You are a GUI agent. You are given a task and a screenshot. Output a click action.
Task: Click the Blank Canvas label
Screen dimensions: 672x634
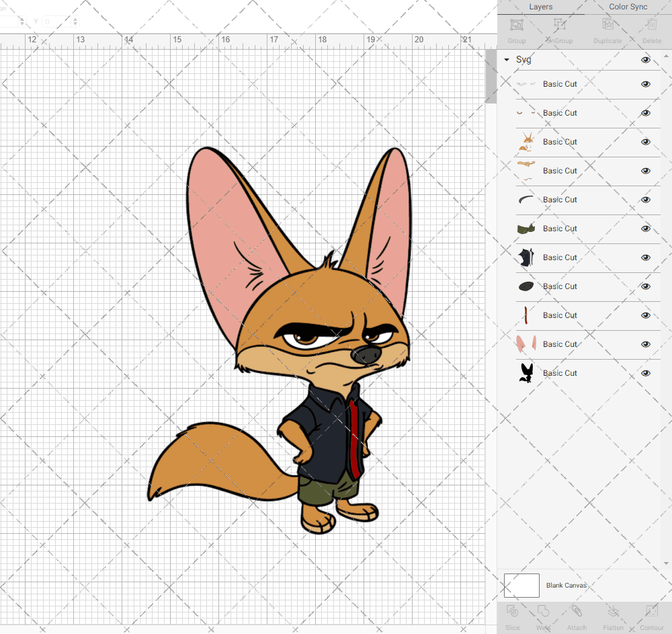[x=566, y=585]
